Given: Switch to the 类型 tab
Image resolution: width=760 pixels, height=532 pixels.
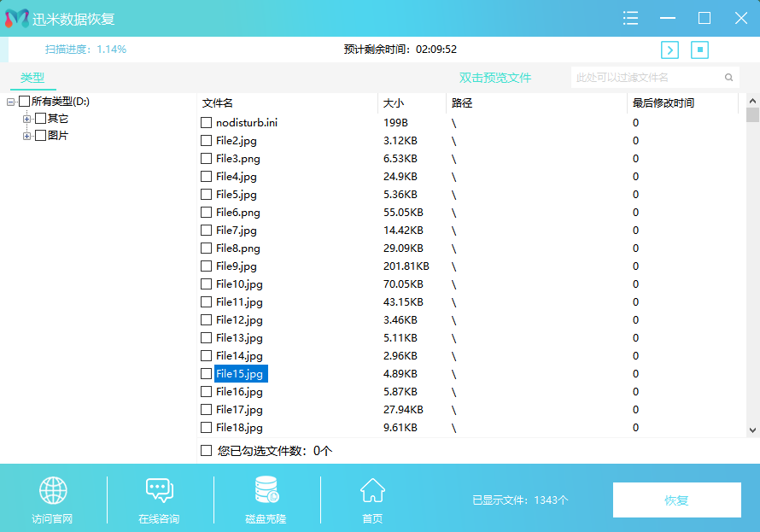Looking at the screenshot, I should [32, 78].
